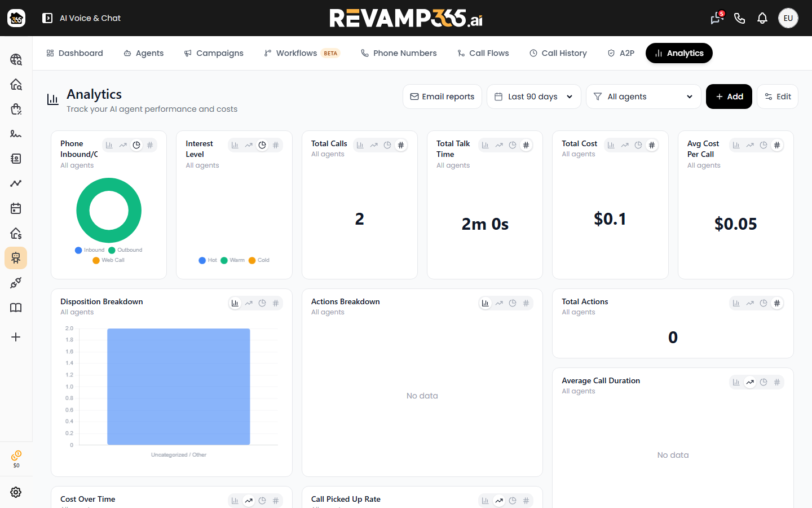Image resolution: width=812 pixels, height=508 pixels.
Task: Click the 2m 0s talk time value
Action: (485, 224)
